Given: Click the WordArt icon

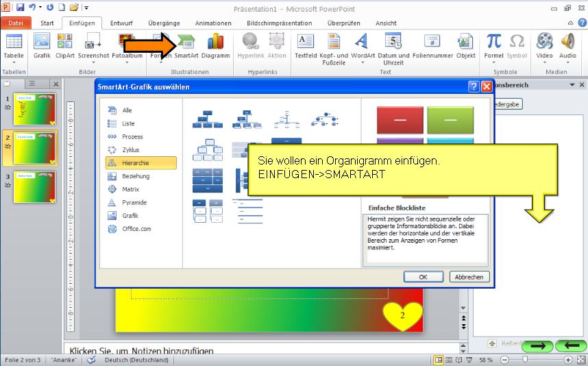Looking at the screenshot, I should [x=363, y=45].
